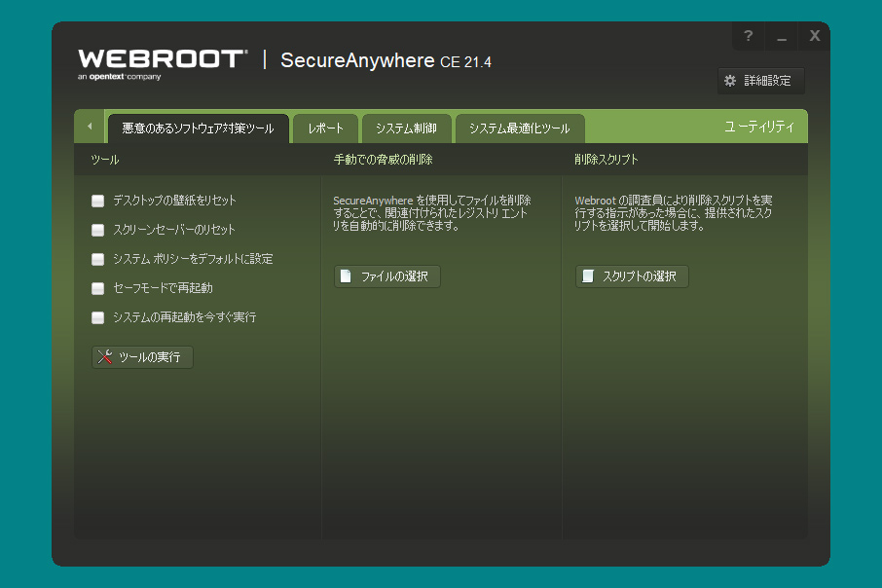Image resolution: width=882 pixels, height=588 pixels.
Task: Click the Webroot の調査員 description paragraph
Action: point(674,213)
